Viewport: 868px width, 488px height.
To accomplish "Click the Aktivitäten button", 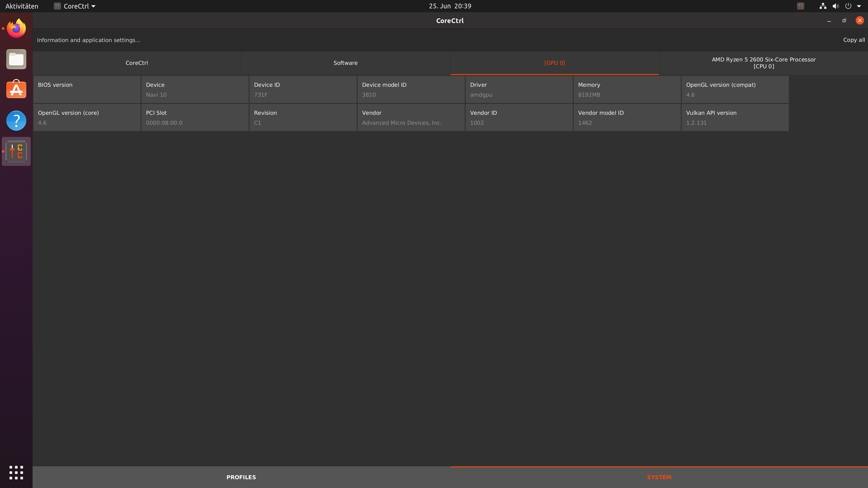I will [x=21, y=6].
